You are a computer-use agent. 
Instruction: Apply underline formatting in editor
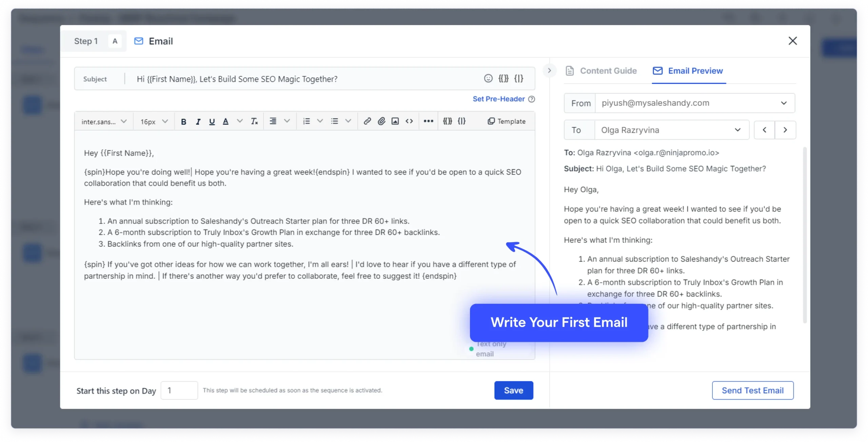click(x=212, y=121)
